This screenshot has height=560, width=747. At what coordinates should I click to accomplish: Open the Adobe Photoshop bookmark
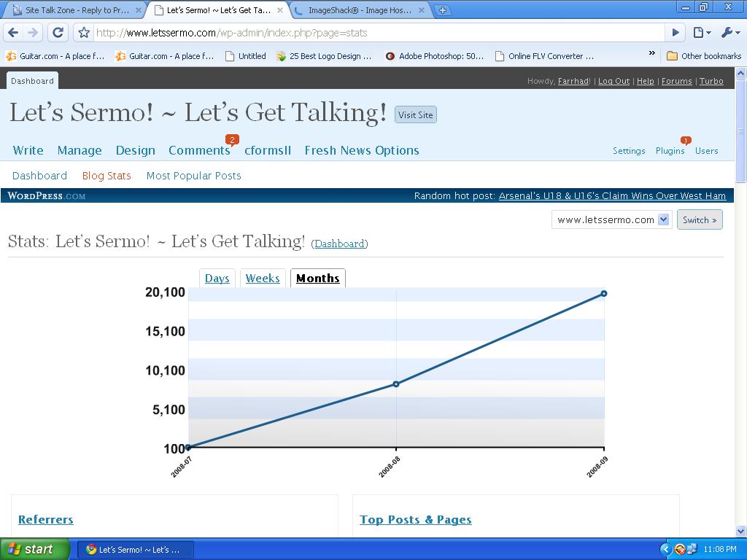(x=435, y=56)
